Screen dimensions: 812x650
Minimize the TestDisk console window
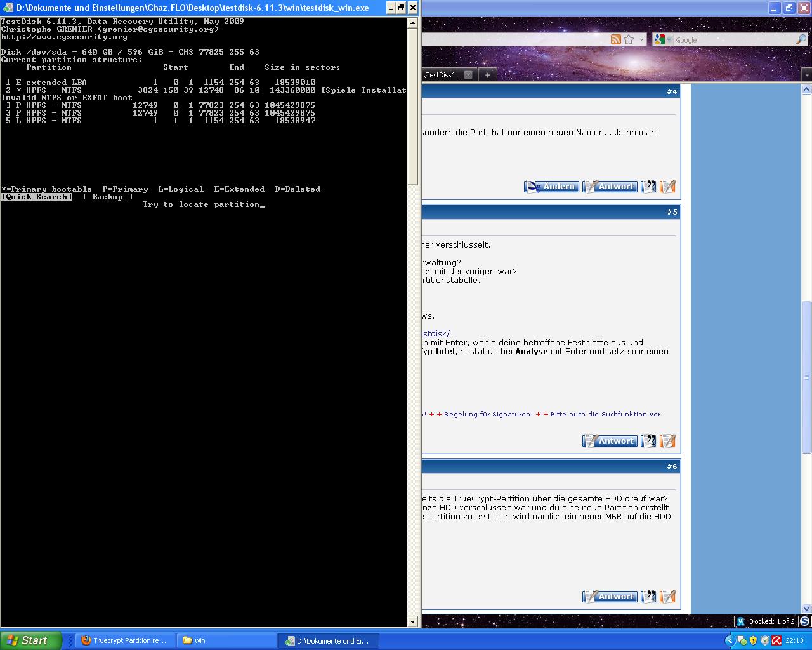point(390,8)
